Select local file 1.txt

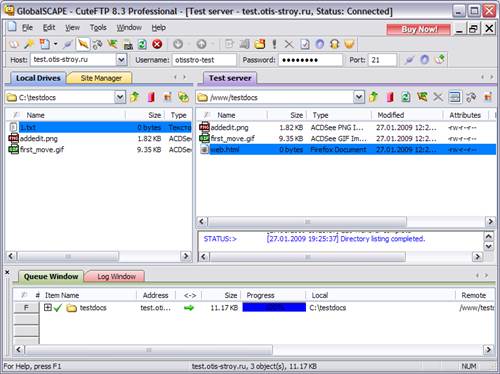pos(99,127)
